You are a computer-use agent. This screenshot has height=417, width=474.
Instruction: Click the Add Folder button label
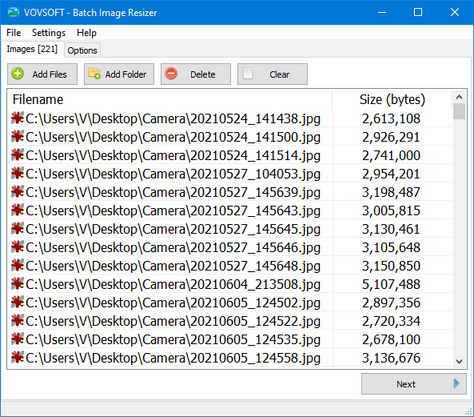click(126, 74)
